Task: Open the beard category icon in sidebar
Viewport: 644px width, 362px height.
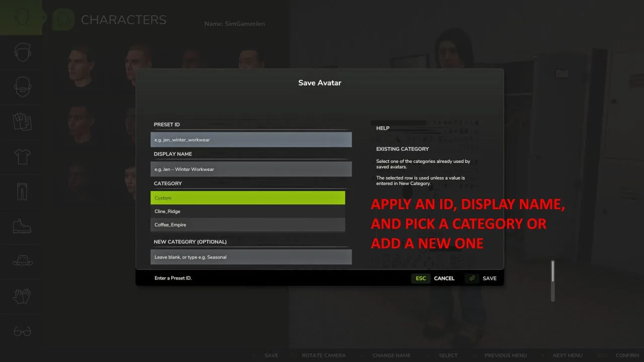Action: [22, 87]
